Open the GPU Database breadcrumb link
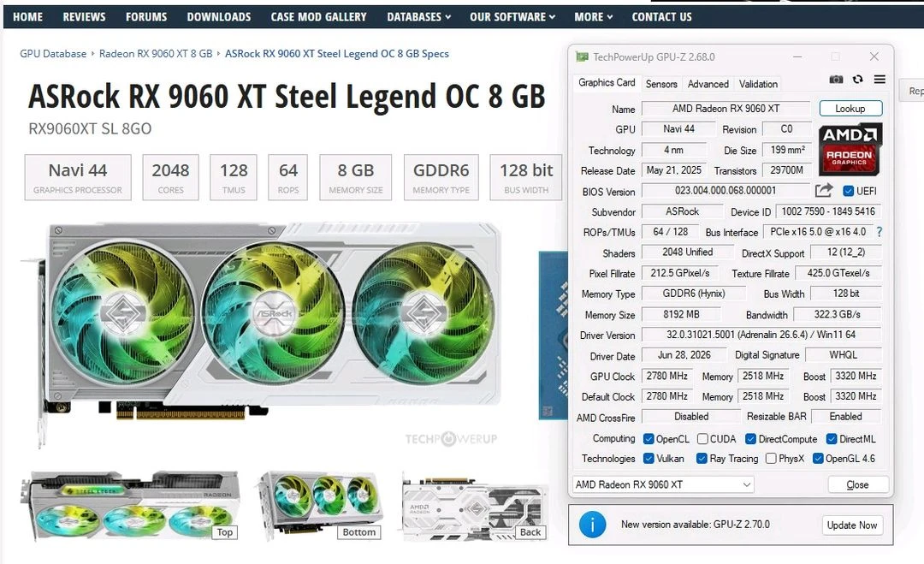 pos(53,54)
